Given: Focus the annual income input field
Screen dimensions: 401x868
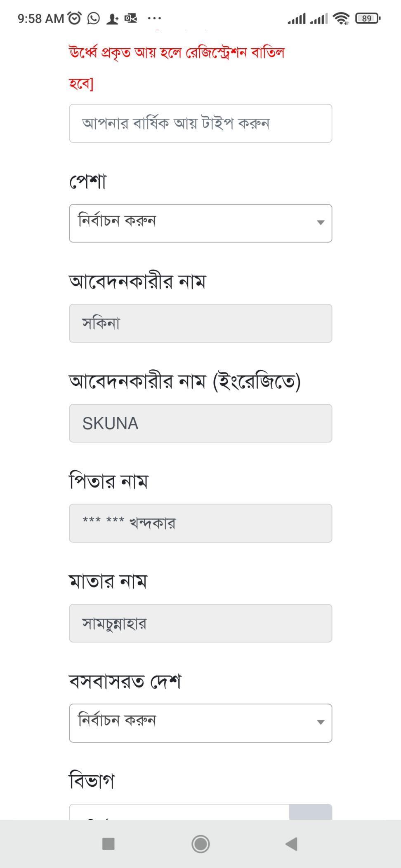Looking at the screenshot, I should click(200, 123).
